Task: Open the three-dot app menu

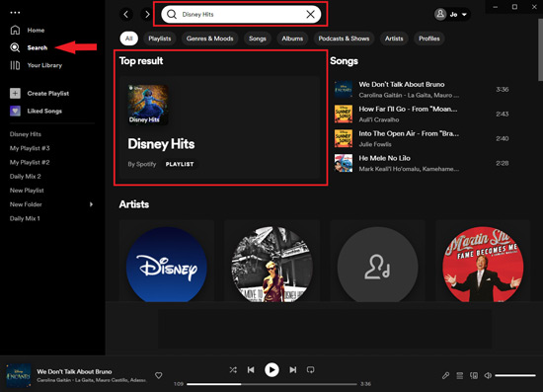Action: tap(15, 13)
